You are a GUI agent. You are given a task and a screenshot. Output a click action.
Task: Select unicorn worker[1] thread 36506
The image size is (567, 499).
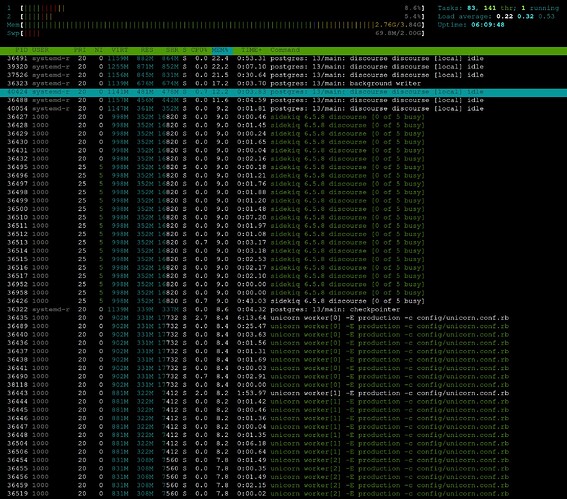click(x=284, y=452)
